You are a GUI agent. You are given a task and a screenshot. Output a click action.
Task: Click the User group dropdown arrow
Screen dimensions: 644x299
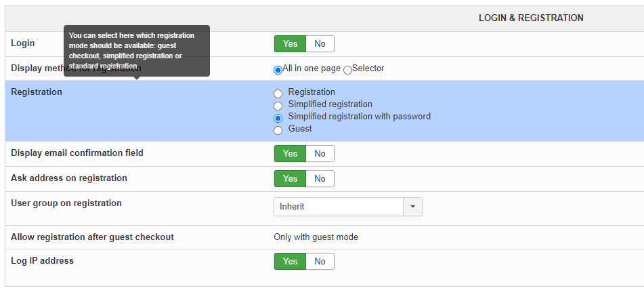[412, 207]
